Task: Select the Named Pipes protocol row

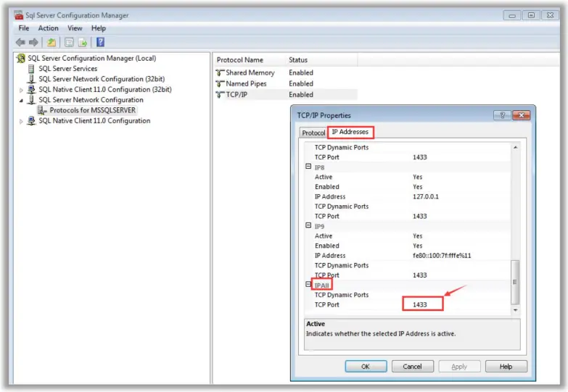Action: tap(286, 83)
